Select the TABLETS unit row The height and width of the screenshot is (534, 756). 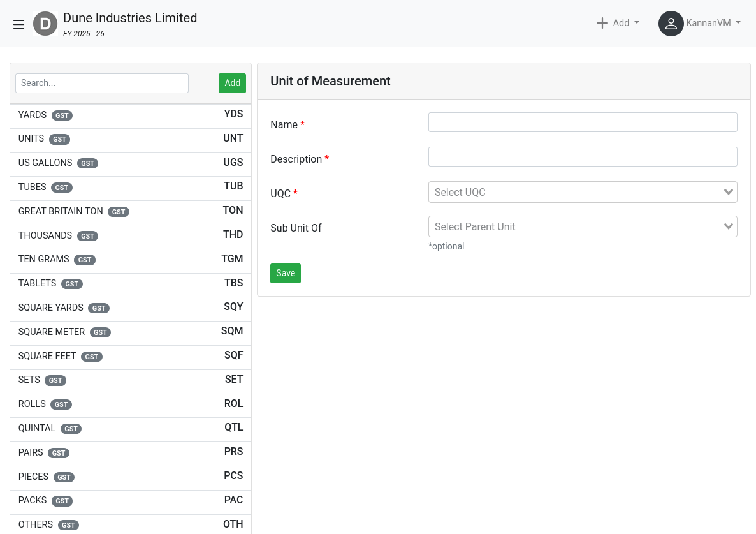(x=131, y=285)
